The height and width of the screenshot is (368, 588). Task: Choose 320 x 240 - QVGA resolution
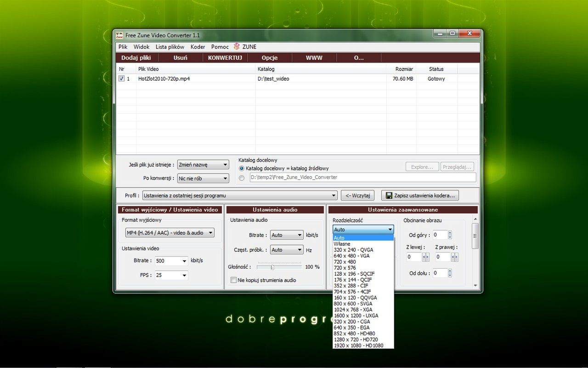(363, 250)
